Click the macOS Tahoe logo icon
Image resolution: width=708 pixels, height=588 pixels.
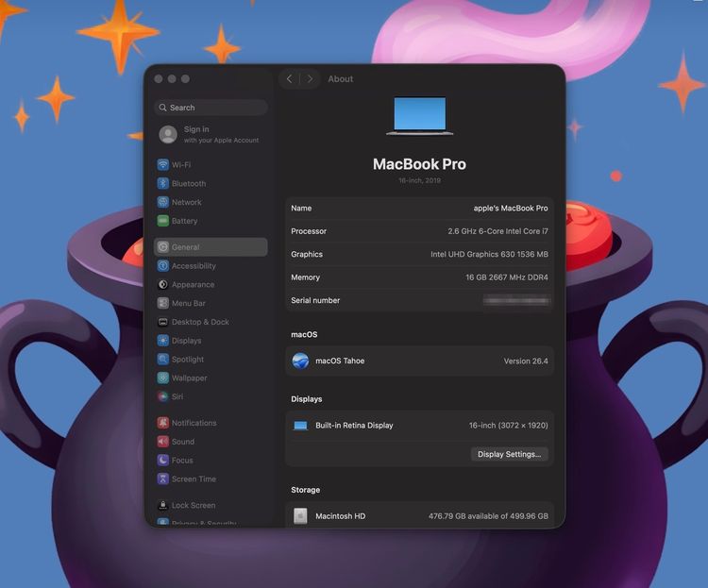tap(300, 361)
